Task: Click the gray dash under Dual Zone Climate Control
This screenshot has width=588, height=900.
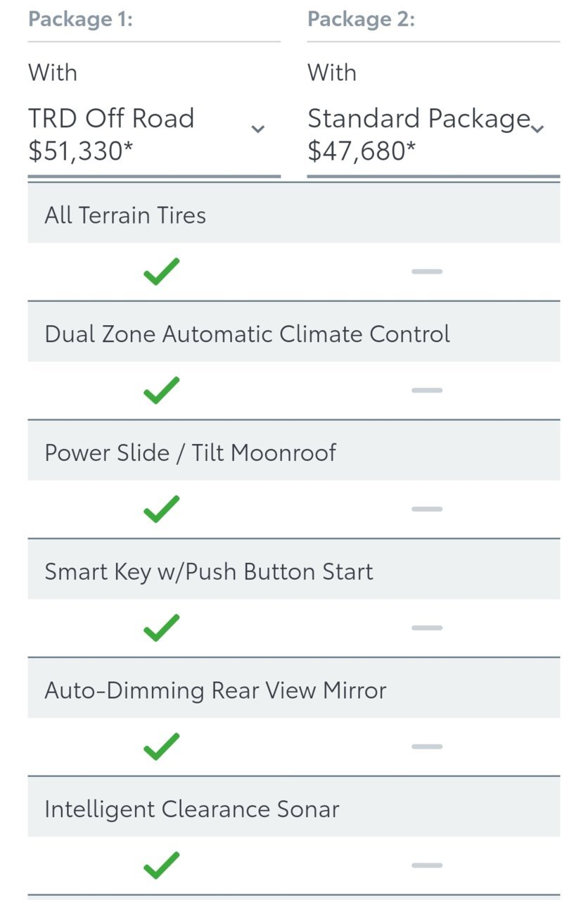Action: click(427, 391)
